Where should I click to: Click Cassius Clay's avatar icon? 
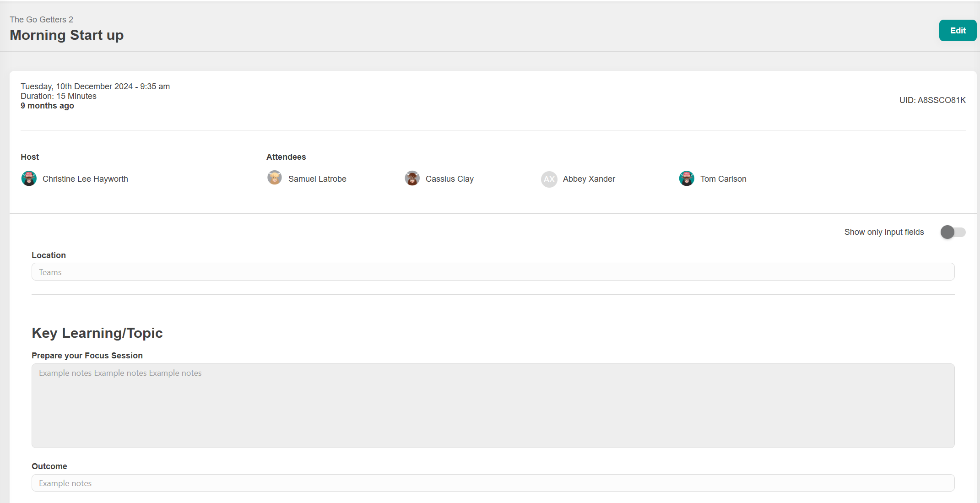click(412, 178)
